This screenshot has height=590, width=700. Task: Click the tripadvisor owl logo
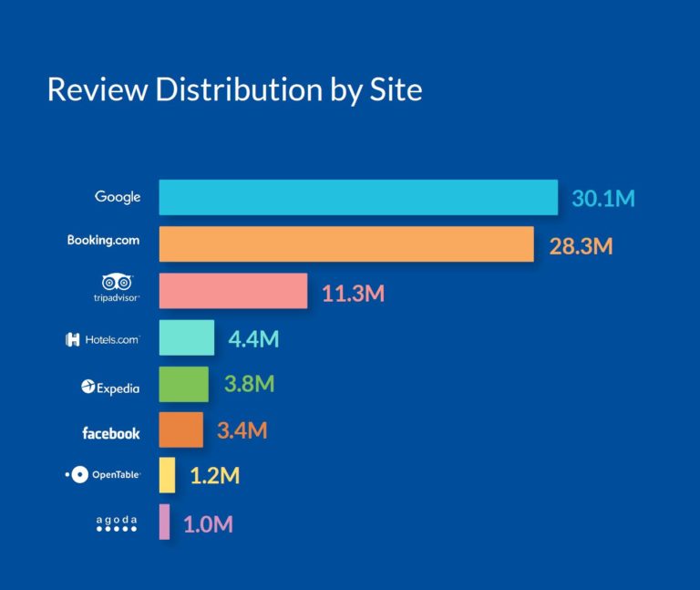pyautogui.click(x=117, y=283)
